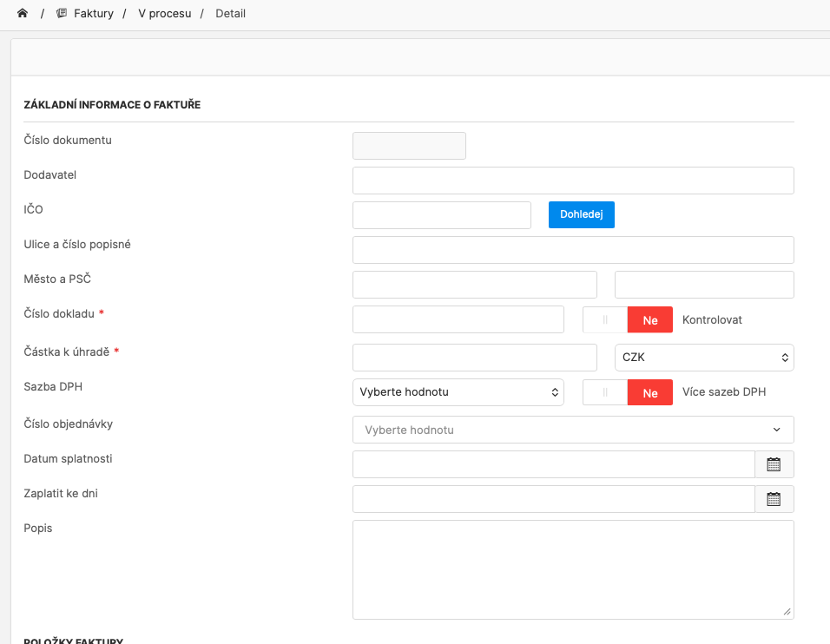Image resolution: width=830 pixels, height=644 pixels.
Task: Open the CZK currency dropdown
Action: coord(703,358)
